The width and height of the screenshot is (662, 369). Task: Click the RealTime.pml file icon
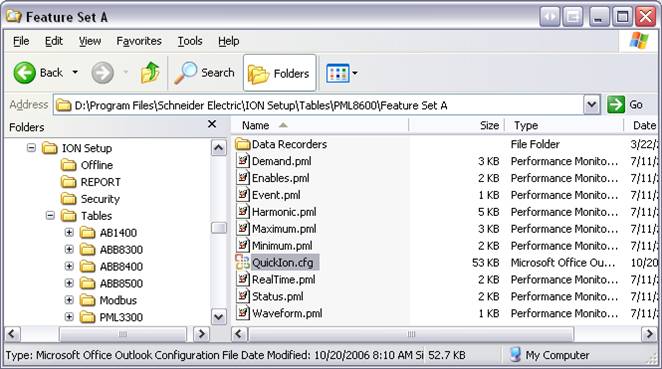pyautogui.click(x=243, y=279)
